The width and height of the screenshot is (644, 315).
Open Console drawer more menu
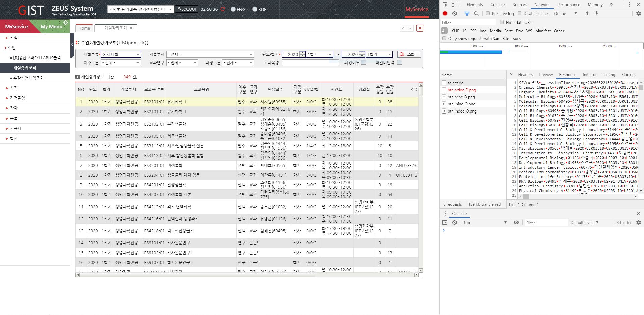(x=445, y=213)
